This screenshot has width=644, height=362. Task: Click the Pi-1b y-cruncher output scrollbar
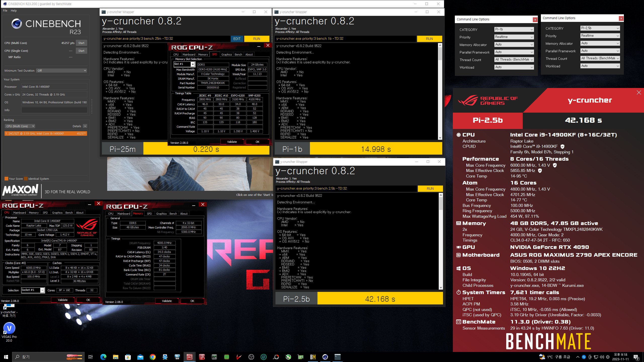(440, 91)
